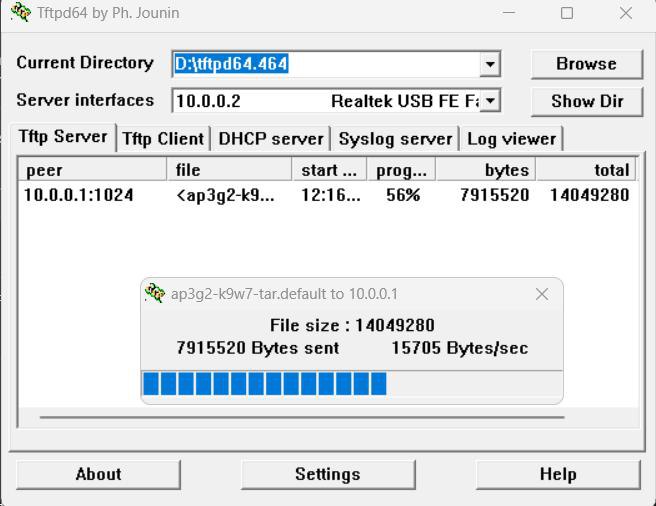Open the Server interfaces dropdown list
Viewport: 656px width, 506px height.
point(490,101)
